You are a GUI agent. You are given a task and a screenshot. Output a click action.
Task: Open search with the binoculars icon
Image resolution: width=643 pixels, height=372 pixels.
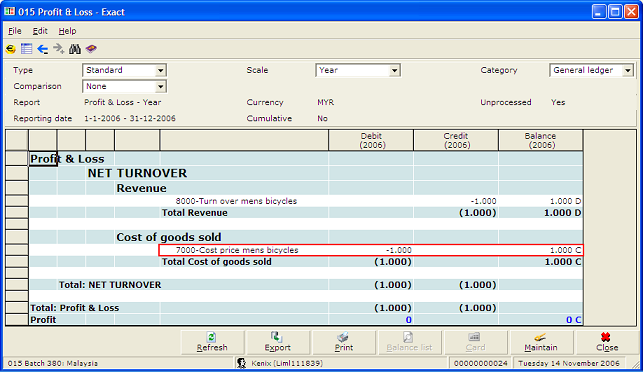75,49
